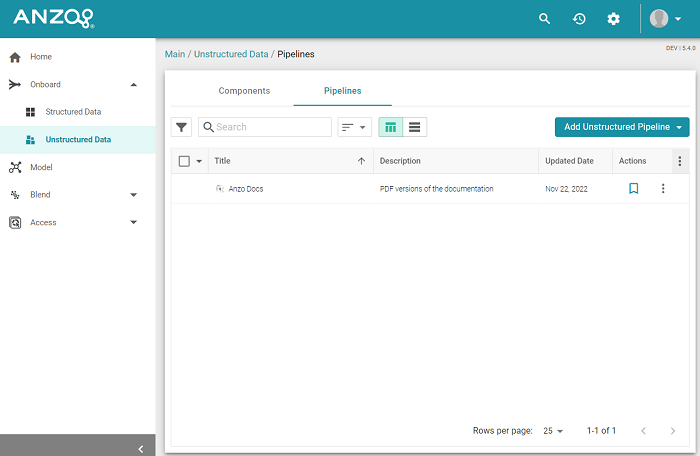Expand the user account dropdown arrow
The width and height of the screenshot is (700, 456).
(x=678, y=19)
